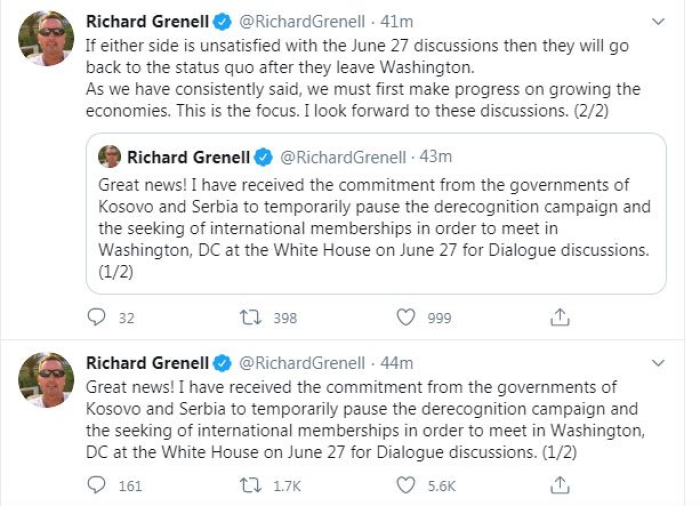Like the tweet with 999 likes
This screenshot has width=700, height=506.
(x=406, y=318)
